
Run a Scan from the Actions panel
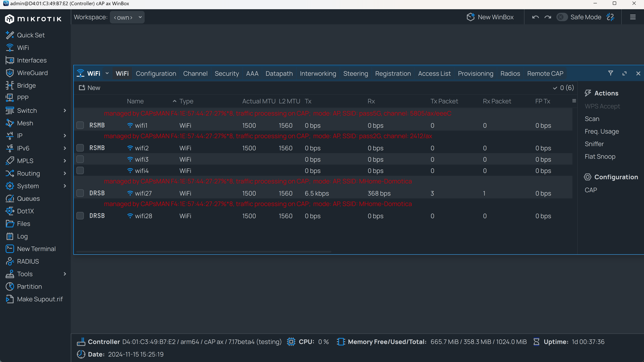(592, 119)
